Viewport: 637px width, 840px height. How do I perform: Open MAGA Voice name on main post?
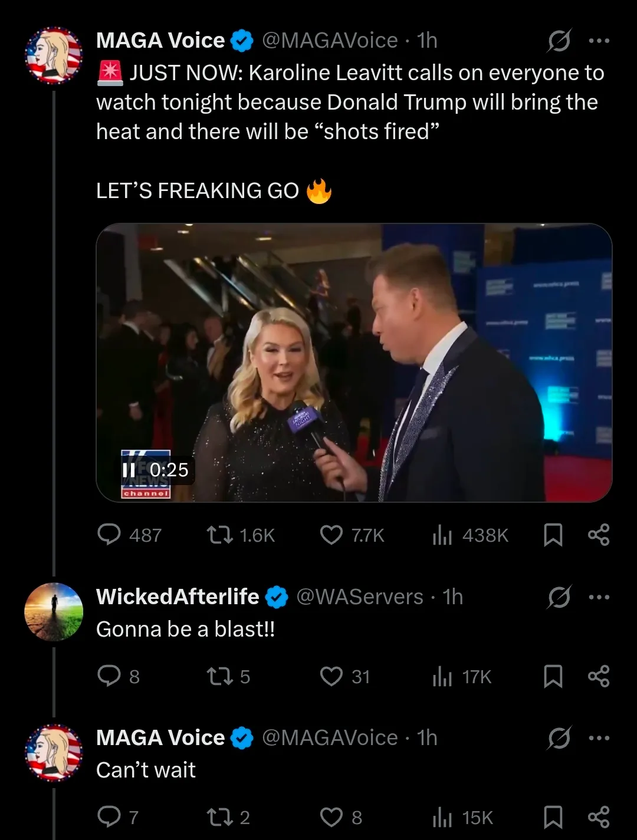160,41
